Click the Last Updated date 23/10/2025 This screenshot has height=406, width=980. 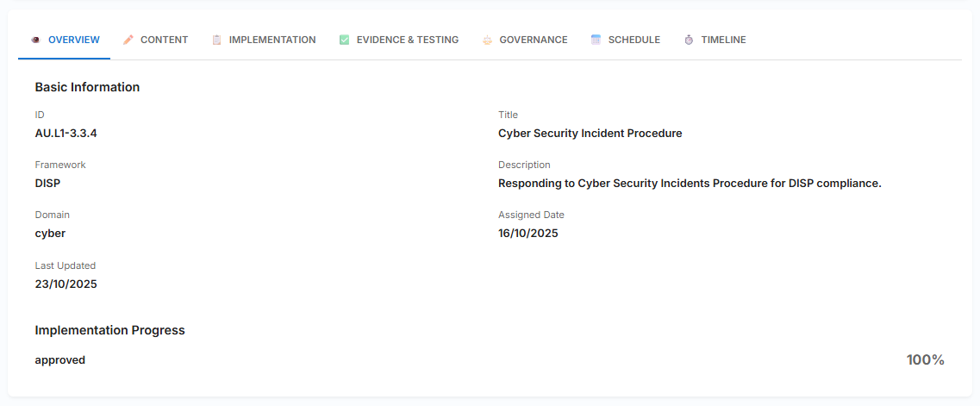66,284
